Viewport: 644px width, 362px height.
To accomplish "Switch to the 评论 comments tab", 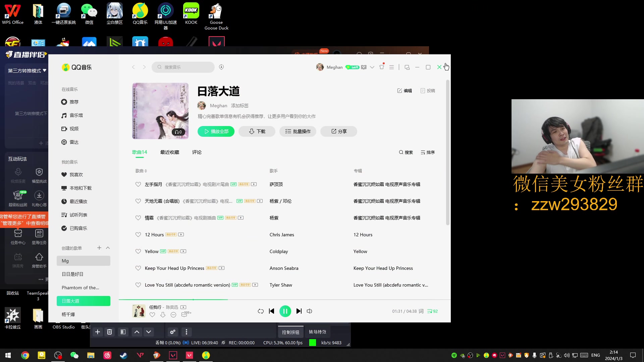I will click(197, 152).
